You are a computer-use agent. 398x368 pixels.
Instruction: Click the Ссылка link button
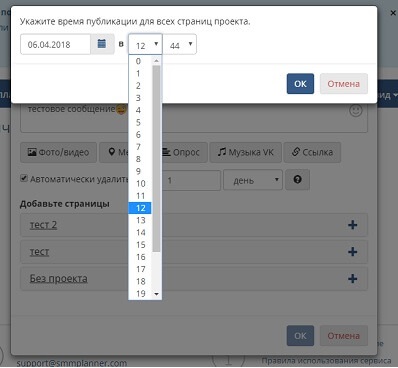click(x=312, y=152)
